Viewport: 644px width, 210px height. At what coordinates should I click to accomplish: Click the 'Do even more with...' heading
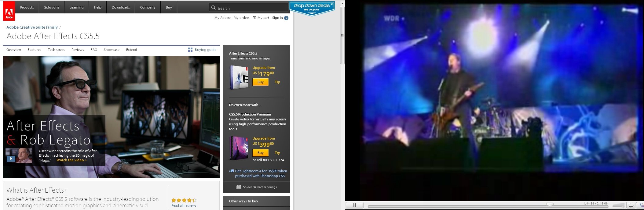coord(245,105)
